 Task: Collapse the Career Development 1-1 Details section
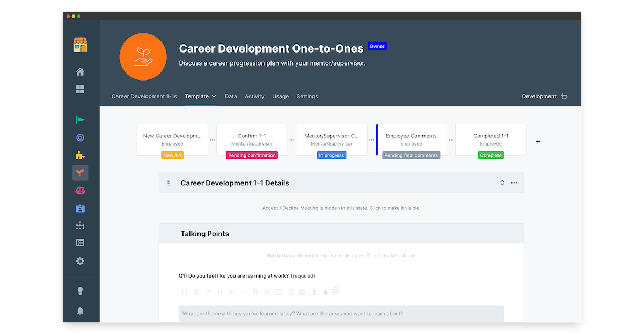point(502,183)
